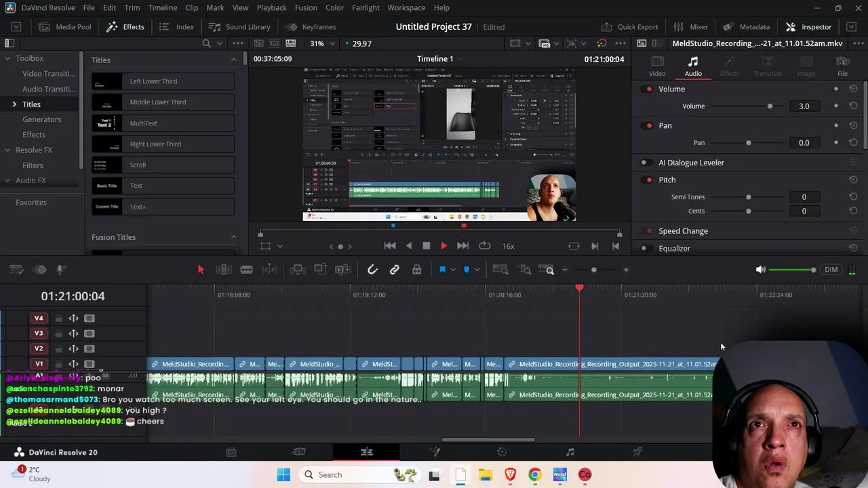Viewport: 868px width, 488px height.
Task: Collapse the Titles list section
Action: pyautogui.click(x=233, y=60)
